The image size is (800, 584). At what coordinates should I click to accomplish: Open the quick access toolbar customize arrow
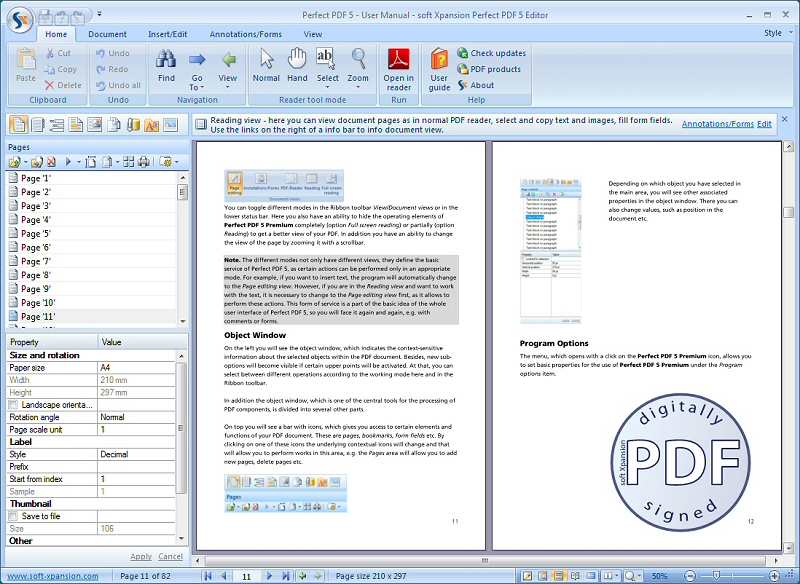99,14
